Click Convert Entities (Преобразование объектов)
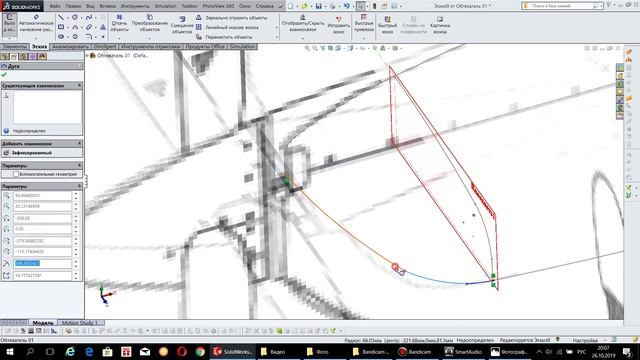The height and width of the screenshot is (360, 640). pyautogui.click(x=149, y=23)
